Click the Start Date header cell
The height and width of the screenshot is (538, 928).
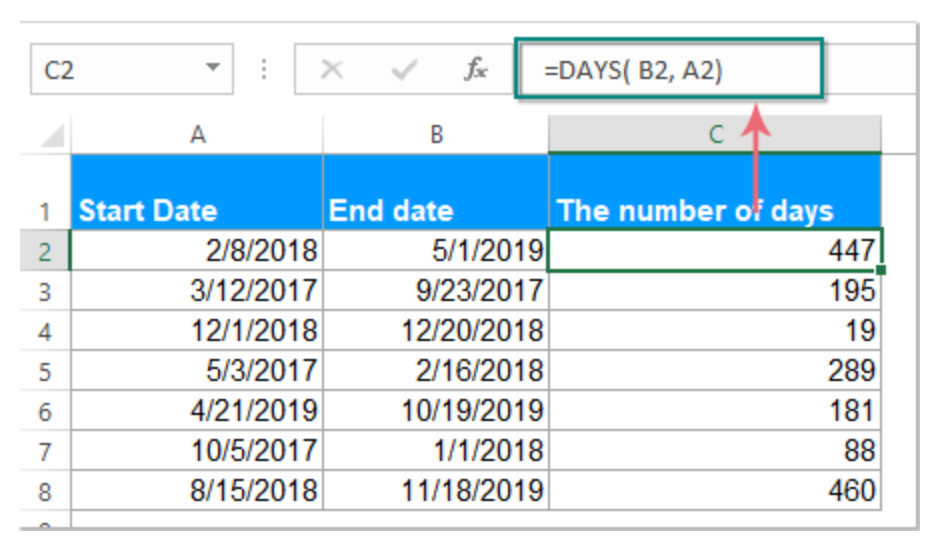coord(197,210)
